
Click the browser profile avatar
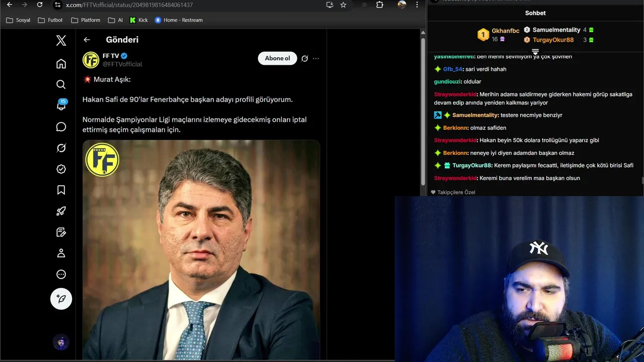[x=401, y=5]
